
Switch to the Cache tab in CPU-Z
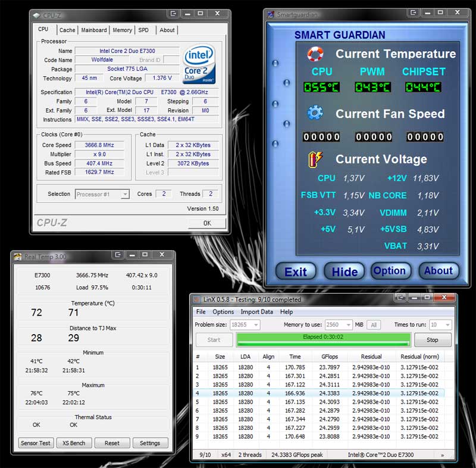click(67, 30)
